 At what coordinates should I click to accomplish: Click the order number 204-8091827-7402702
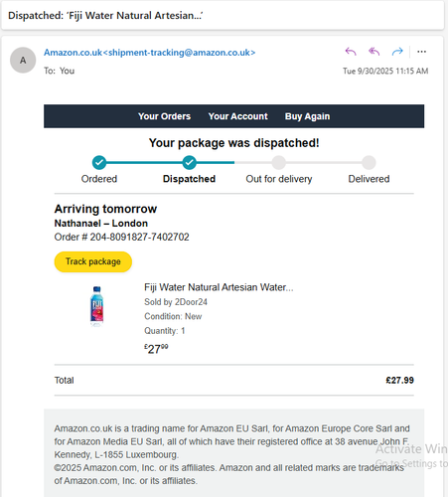pos(139,237)
